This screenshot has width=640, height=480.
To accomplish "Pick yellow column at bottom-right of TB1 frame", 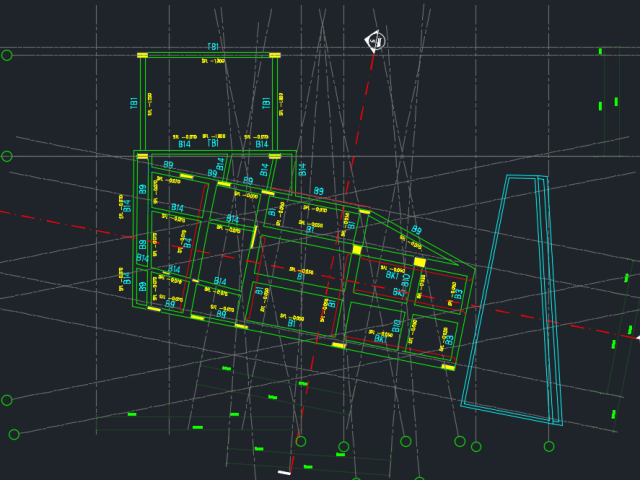I will [275, 156].
